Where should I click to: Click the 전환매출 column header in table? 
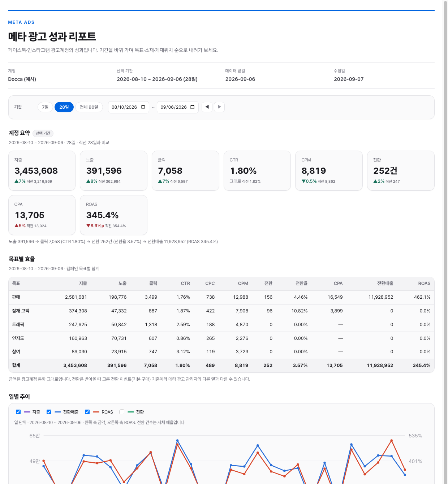pos(385,284)
